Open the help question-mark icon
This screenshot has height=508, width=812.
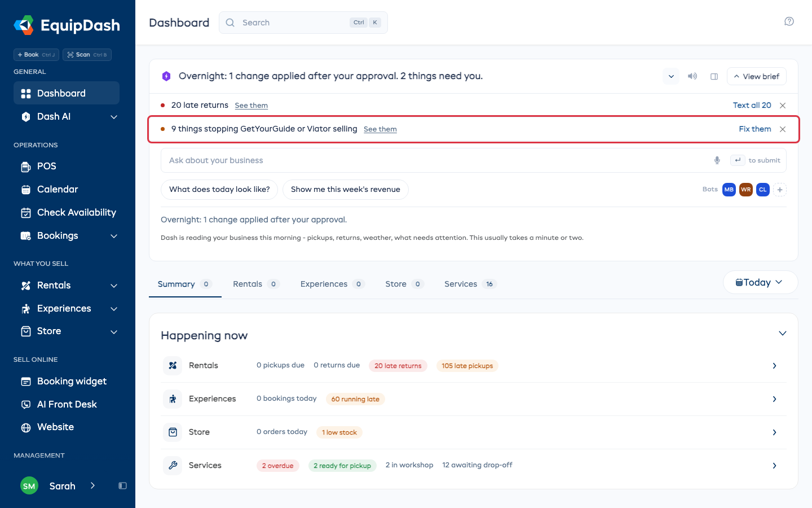coord(789,21)
